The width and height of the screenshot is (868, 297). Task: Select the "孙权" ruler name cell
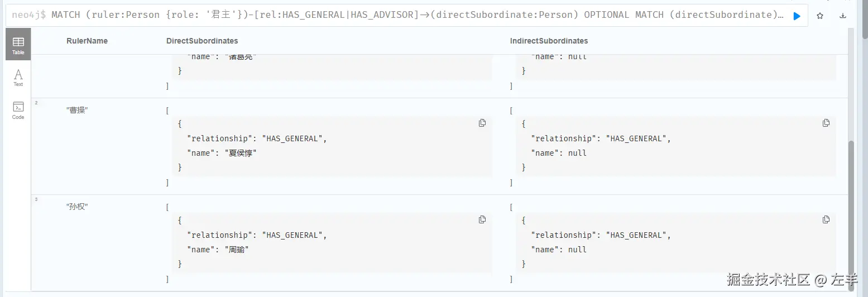77,207
